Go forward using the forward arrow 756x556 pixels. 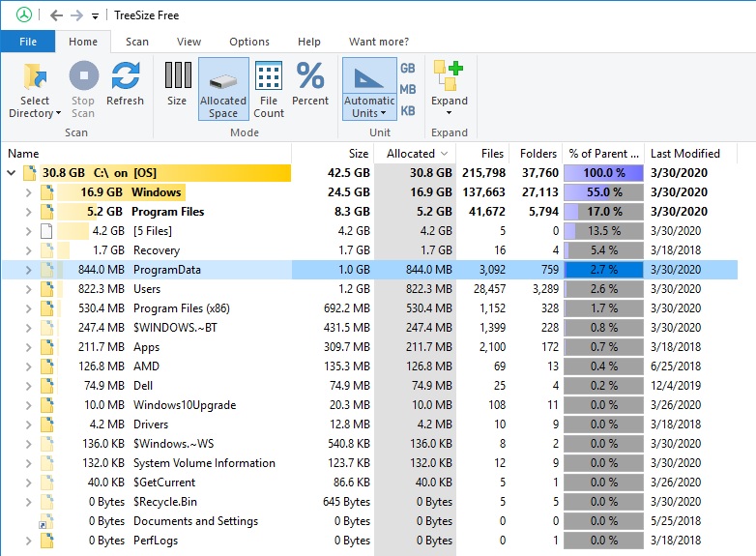[x=76, y=15]
